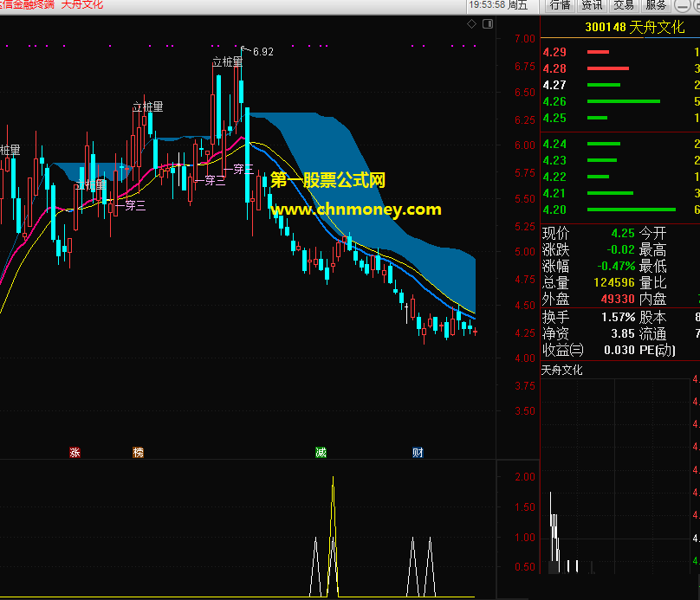700x600 pixels.
Task: Click the 涨幅 value -0.47%
Action: [x=617, y=267]
